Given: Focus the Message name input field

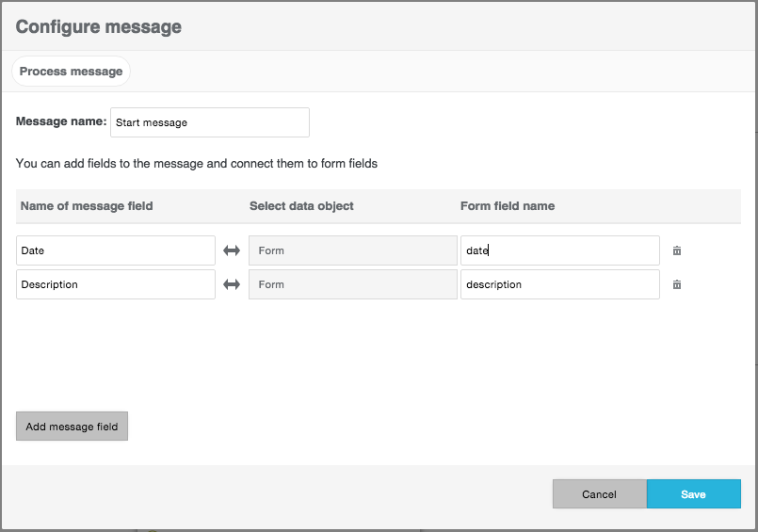Looking at the screenshot, I should (x=210, y=122).
